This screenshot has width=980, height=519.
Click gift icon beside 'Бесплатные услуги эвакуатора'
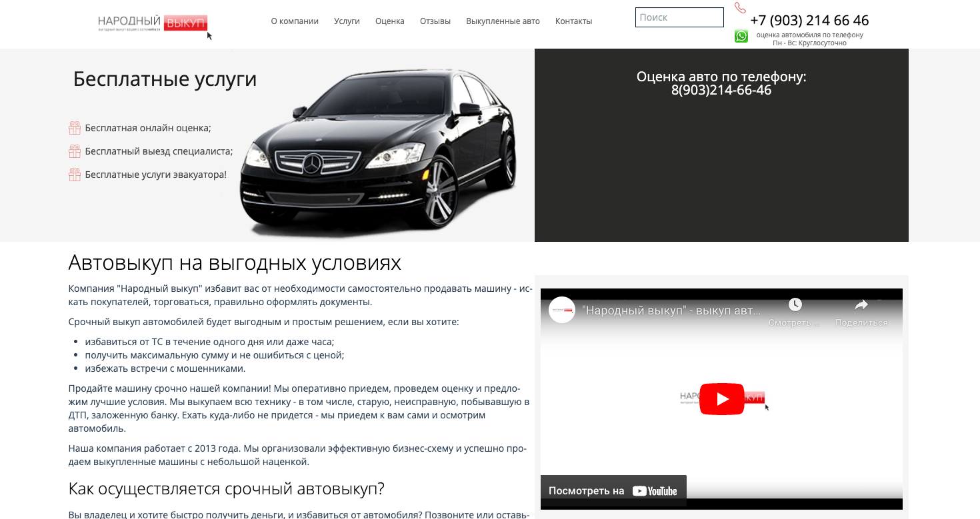click(x=75, y=175)
